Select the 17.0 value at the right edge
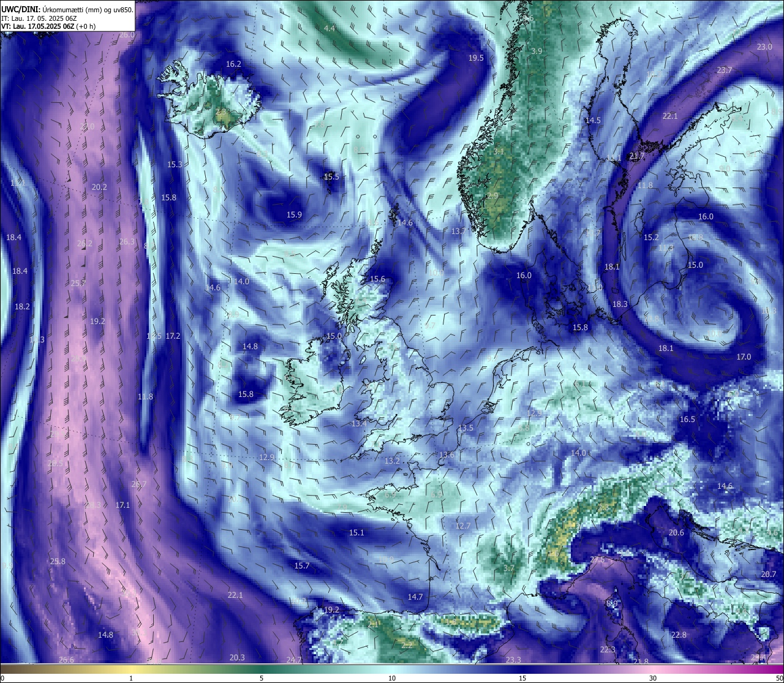The width and height of the screenshot is (784, 683). (x=744, y=357)
